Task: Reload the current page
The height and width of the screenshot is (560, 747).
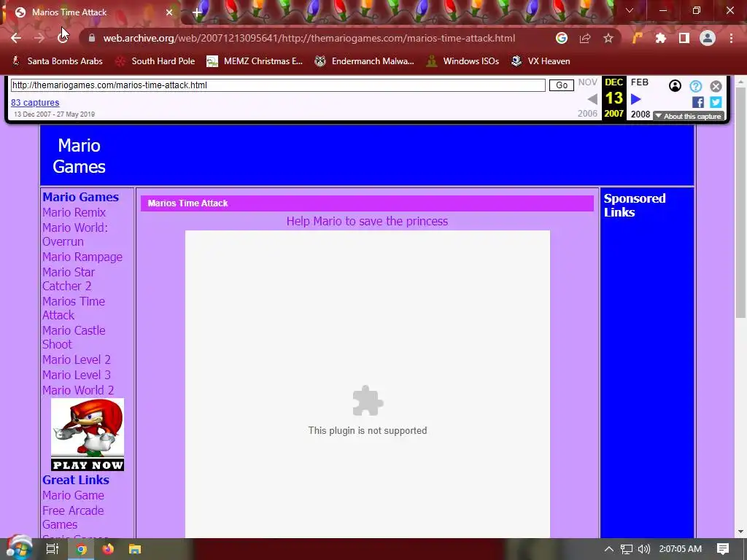Action: [63, 38]
